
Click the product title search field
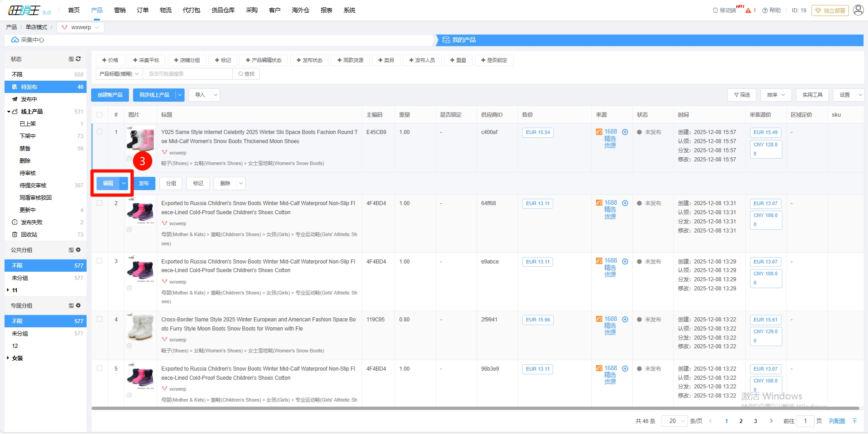(188, 74)
